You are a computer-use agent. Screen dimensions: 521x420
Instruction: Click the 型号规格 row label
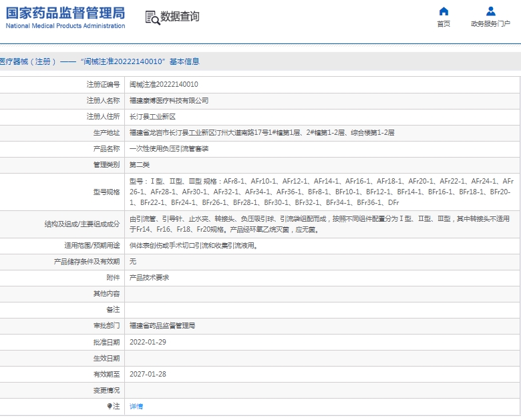pyautogui.click(x=106, y=192)
